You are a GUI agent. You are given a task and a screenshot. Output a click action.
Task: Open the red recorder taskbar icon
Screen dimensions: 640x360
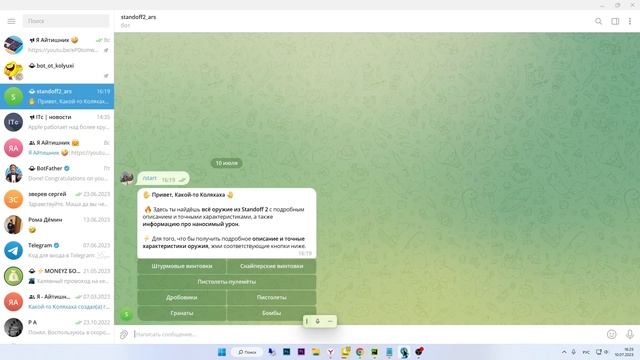(x=419, y=351)
